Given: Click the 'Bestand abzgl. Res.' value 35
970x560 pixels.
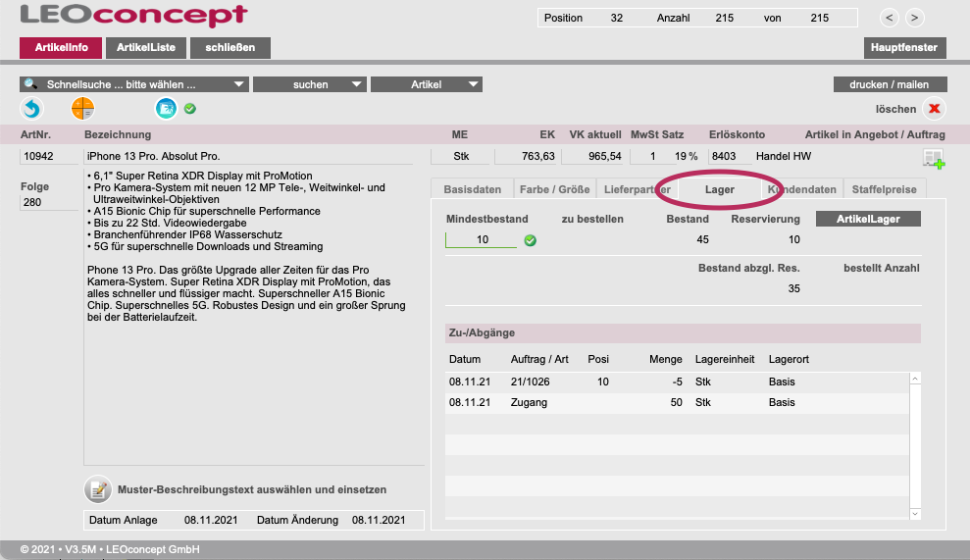Looking at the screenshot, I should pyautogui.click(x=793, y=288).
